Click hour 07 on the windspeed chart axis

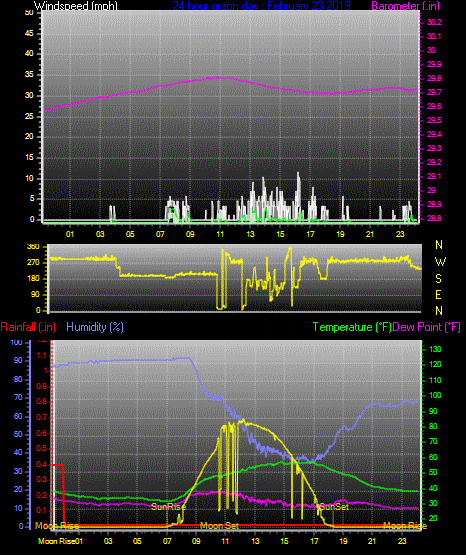click(160, 234)
